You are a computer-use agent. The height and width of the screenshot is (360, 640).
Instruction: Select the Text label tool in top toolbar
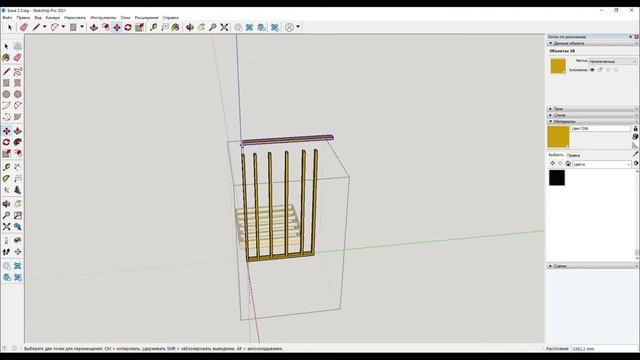(165, 27)
